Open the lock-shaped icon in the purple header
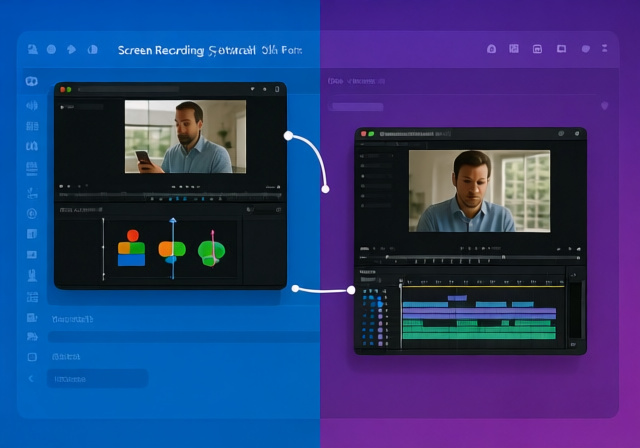Viewport: 640px width, 448px height. click(x=491, y=49)
